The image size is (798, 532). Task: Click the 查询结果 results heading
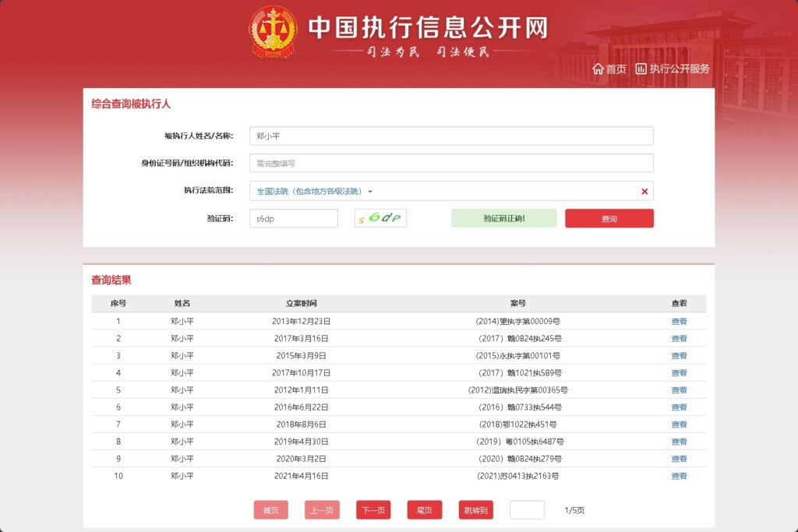pos(111,280)
